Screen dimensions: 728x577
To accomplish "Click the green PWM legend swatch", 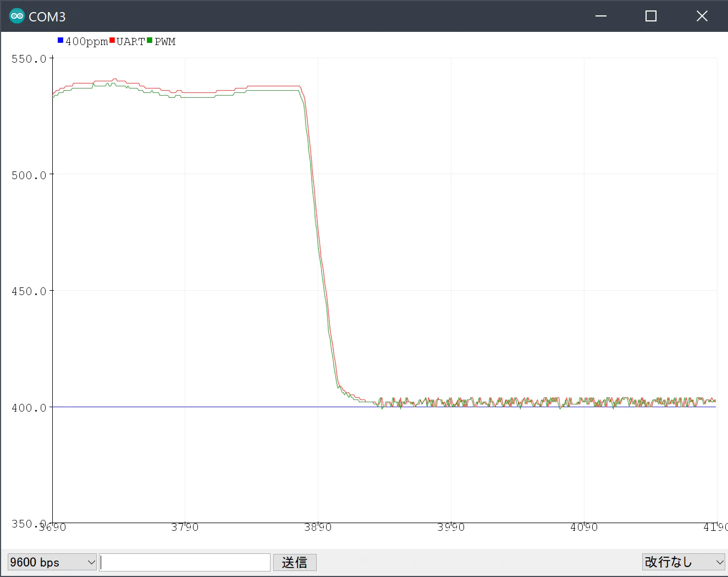I will click(x=150, y=40).
